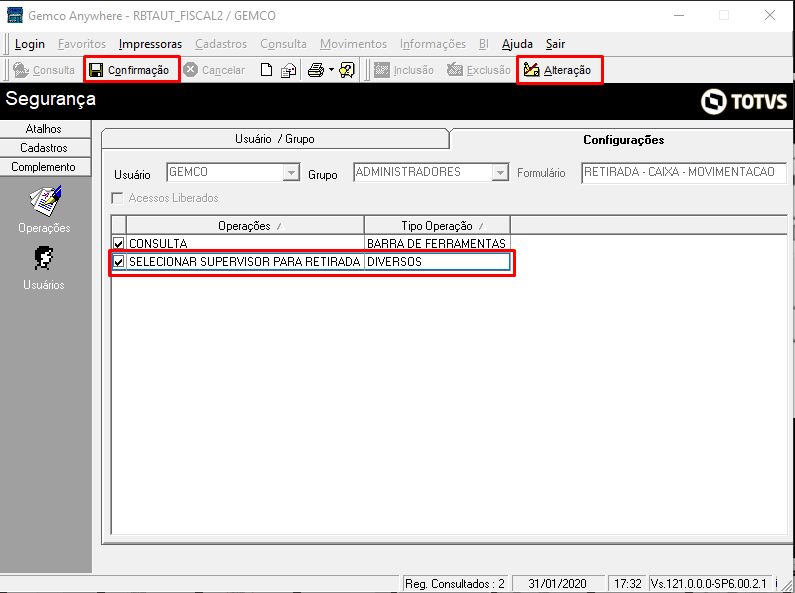Click Reg. Consultados : 2 status entry
Viewport: 795px width, 593px height.
click(x=455, y=584)
